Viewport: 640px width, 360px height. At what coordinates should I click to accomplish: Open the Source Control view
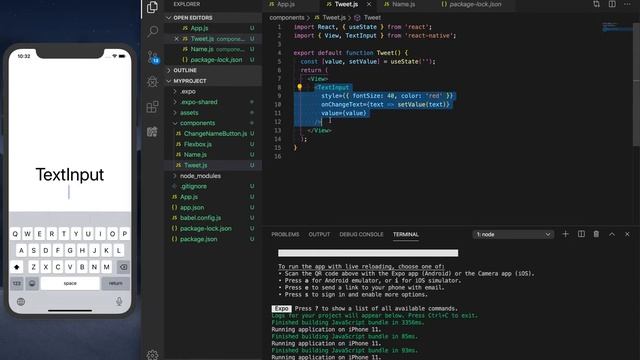coord(153,57)
